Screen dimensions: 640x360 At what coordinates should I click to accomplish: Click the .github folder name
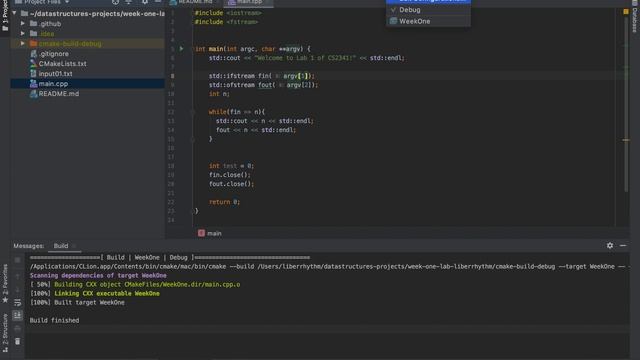[50, 24]
